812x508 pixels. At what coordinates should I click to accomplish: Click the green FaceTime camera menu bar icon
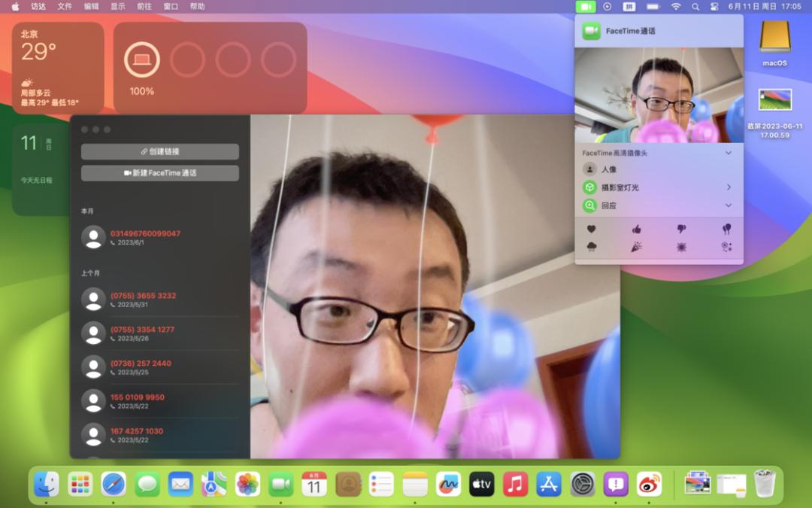click(x=586, y=7)
